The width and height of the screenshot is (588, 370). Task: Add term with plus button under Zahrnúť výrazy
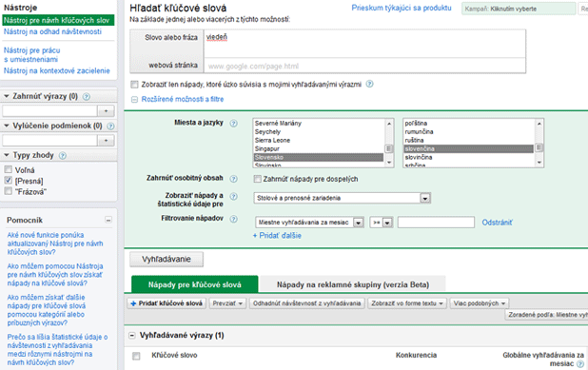click(107, 111)
